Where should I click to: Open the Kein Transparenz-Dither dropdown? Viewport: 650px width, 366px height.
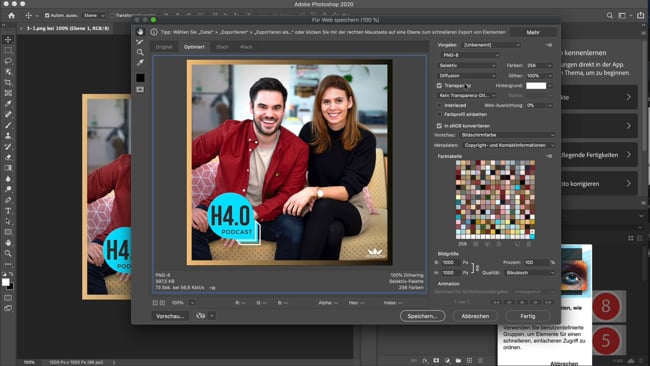pyautogui.click(x=467, y=95)
